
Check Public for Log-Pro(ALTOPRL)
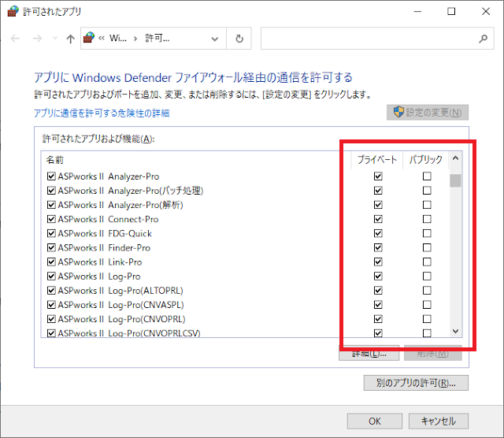pos(427,291)
